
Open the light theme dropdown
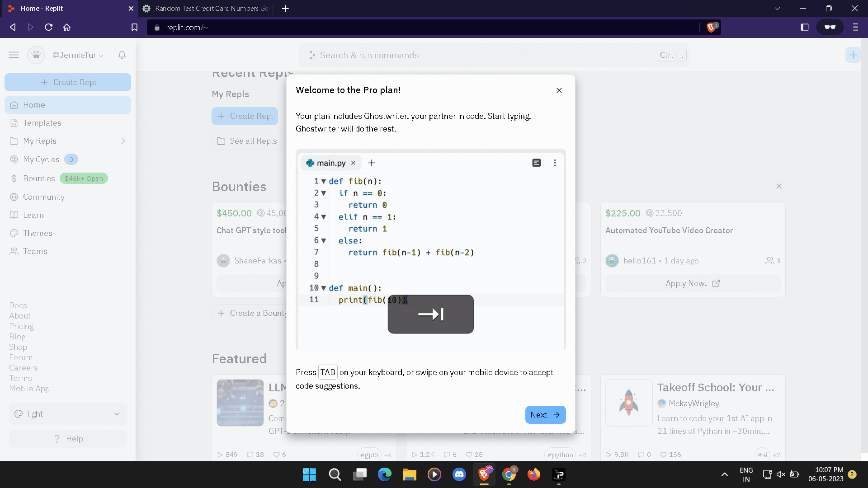click(x=68, y=414)
